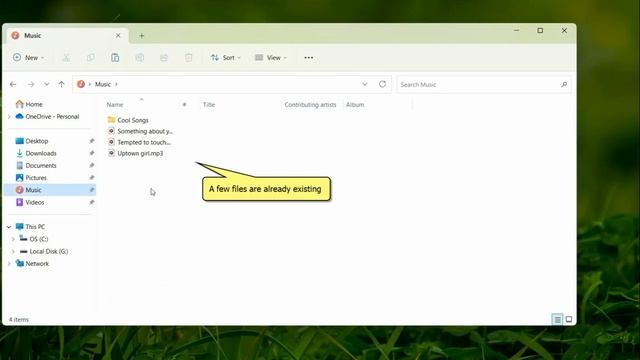640x360 pixels.
Task: Click the Share icon in toolbar
Action: [164, 58]
